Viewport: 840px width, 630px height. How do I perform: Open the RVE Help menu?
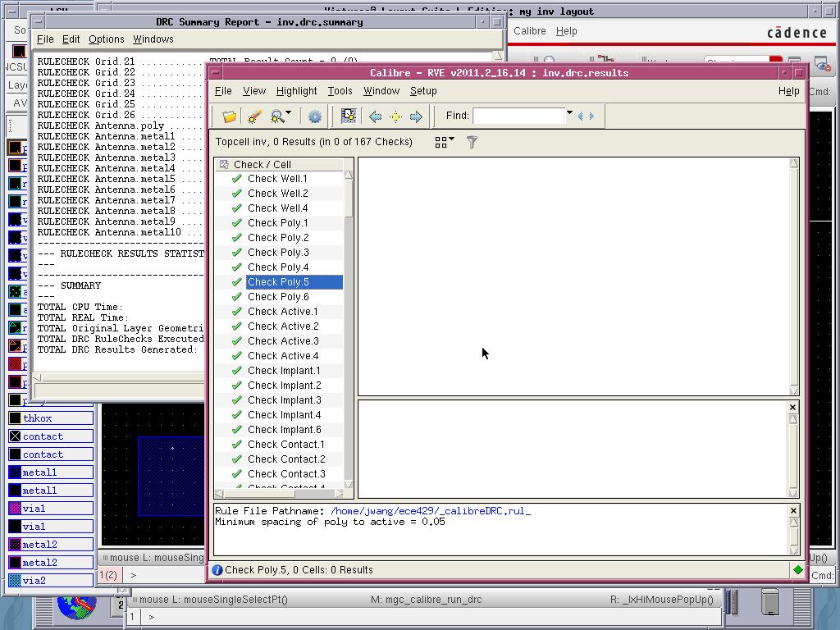click(788, 91)
